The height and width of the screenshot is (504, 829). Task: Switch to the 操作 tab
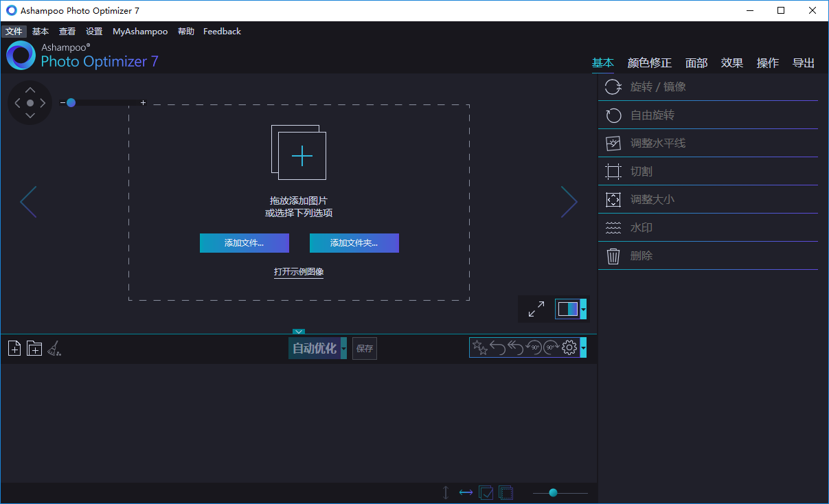pyautogui.click(x=768, y=62)
